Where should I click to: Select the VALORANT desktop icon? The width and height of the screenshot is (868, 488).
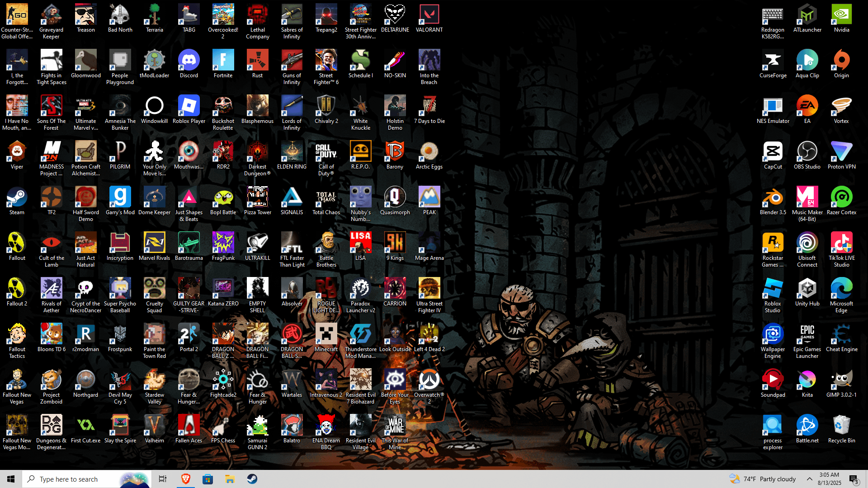click(x=429, y=19)
